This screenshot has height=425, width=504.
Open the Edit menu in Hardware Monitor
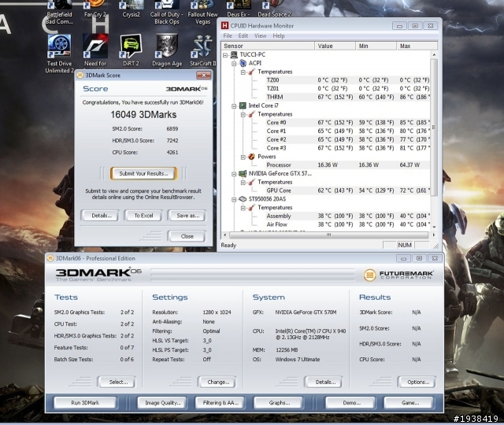(x=243, y=35)
